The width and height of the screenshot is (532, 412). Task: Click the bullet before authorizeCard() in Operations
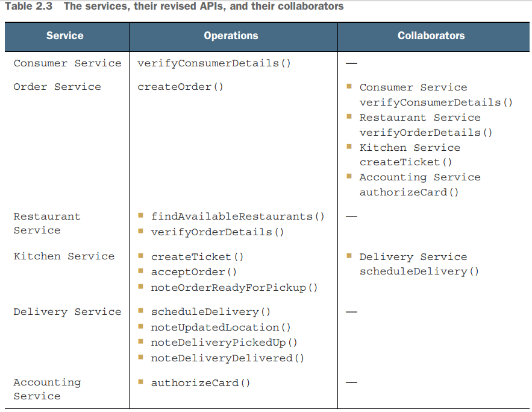140,382
